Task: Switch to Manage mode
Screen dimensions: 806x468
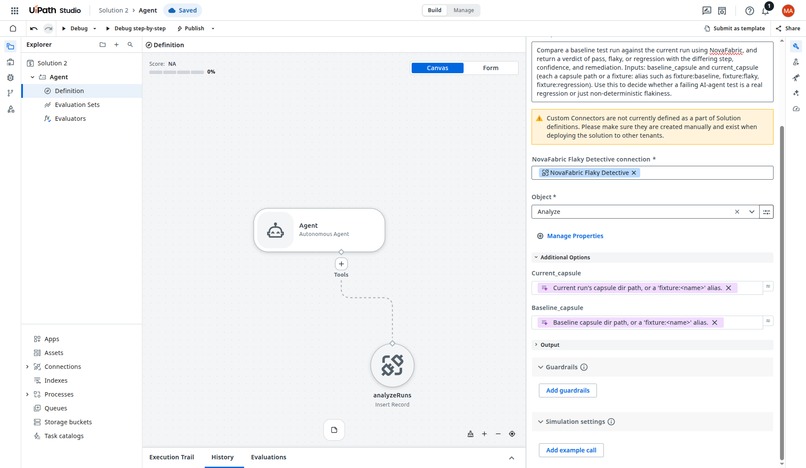Action: click(464, 10)
